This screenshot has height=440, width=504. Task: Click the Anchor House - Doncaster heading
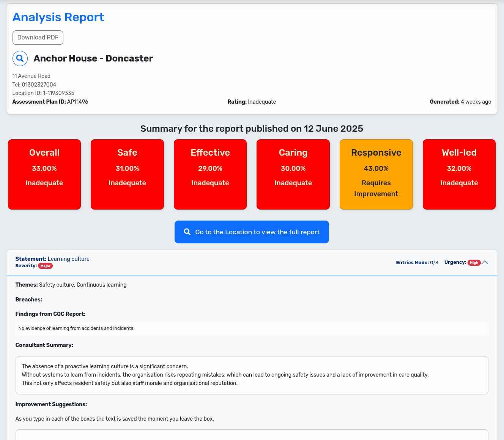(93, 58)
